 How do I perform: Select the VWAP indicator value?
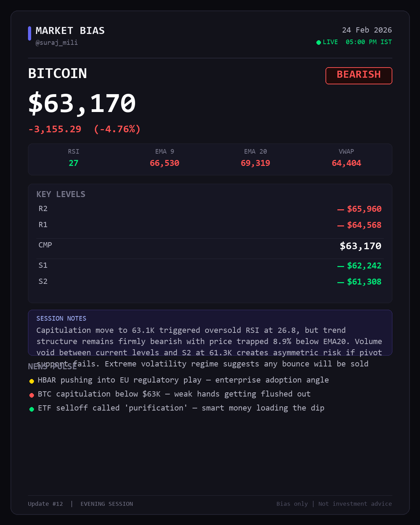pyautogui.click(x=346, y=163)
